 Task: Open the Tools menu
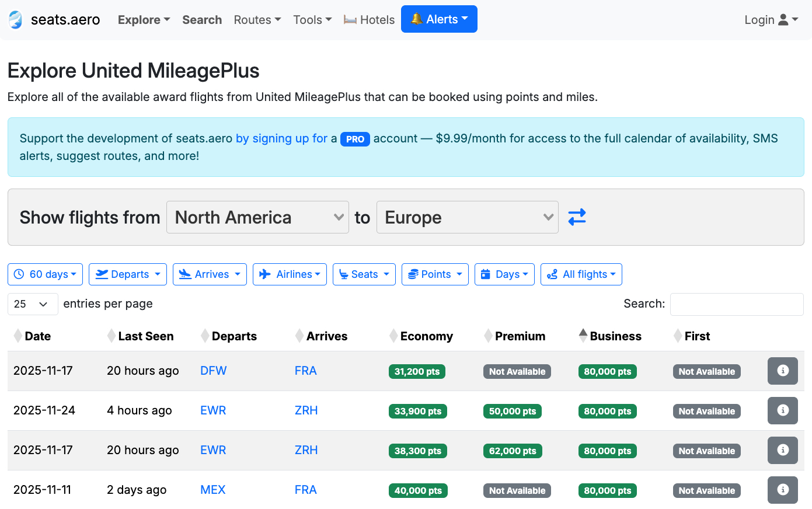(x=312, y=19)
